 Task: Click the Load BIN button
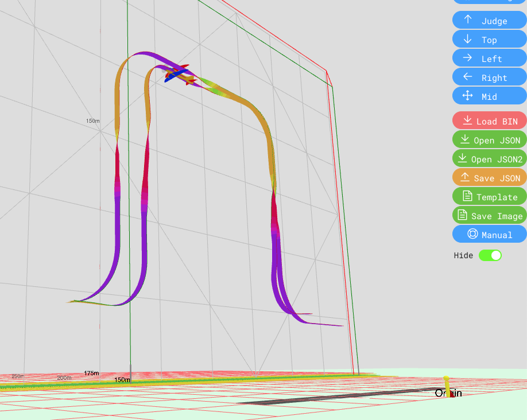tap(490, 120)
